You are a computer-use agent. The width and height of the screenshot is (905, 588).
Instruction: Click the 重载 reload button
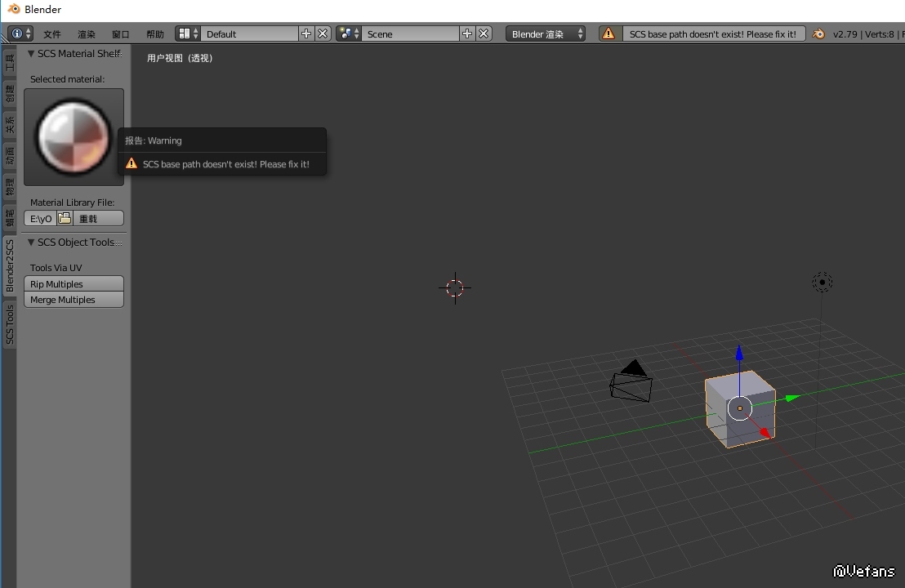pyautogui.click(x=97, y=218)
